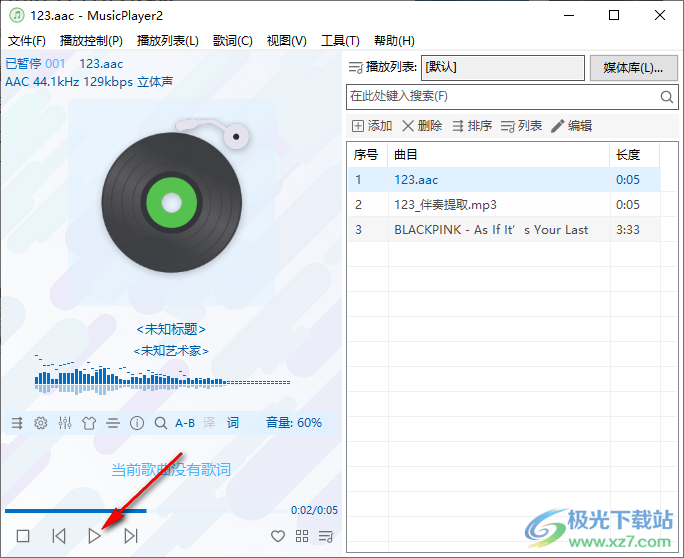Click the 序号 column header
The image size is (684, 558).
(x=368, y=154)
